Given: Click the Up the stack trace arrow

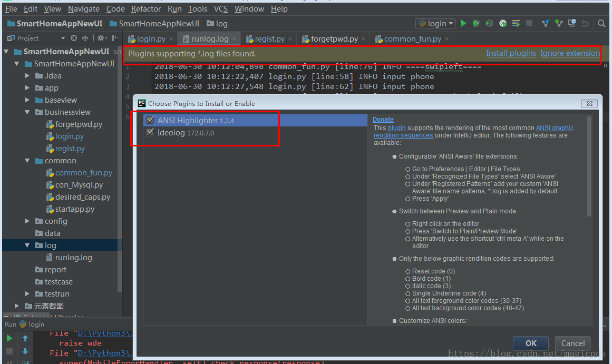Looking at the screenshot, I should [25, 338].
